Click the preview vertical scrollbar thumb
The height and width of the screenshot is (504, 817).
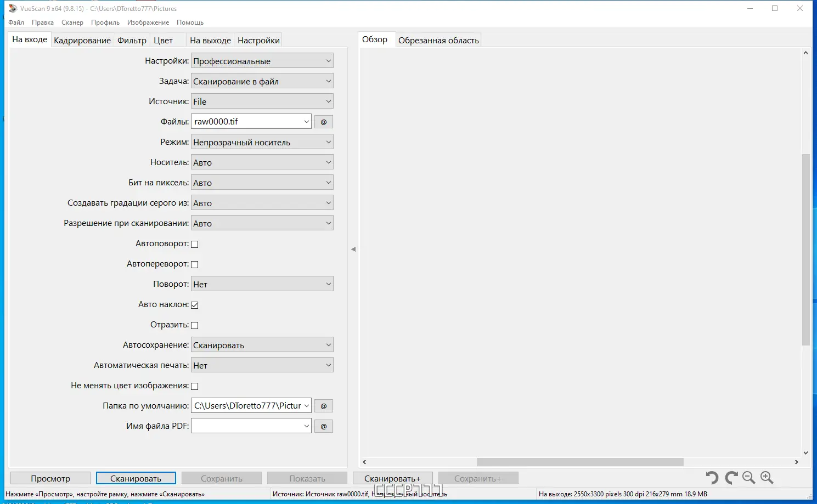(805, 250)
